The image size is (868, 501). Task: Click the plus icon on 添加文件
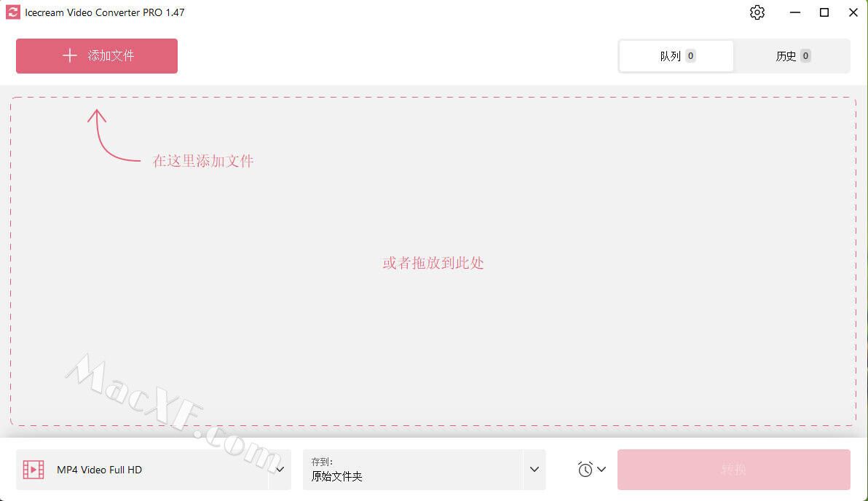70,55
